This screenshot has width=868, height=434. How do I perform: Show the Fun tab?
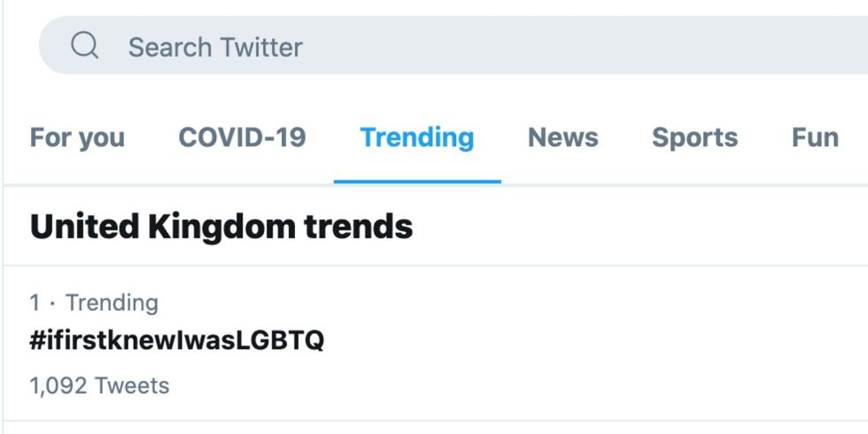pos(815,138)
